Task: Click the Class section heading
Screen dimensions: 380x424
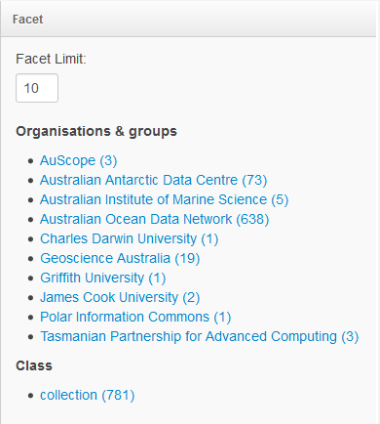Action: (34, 366)
